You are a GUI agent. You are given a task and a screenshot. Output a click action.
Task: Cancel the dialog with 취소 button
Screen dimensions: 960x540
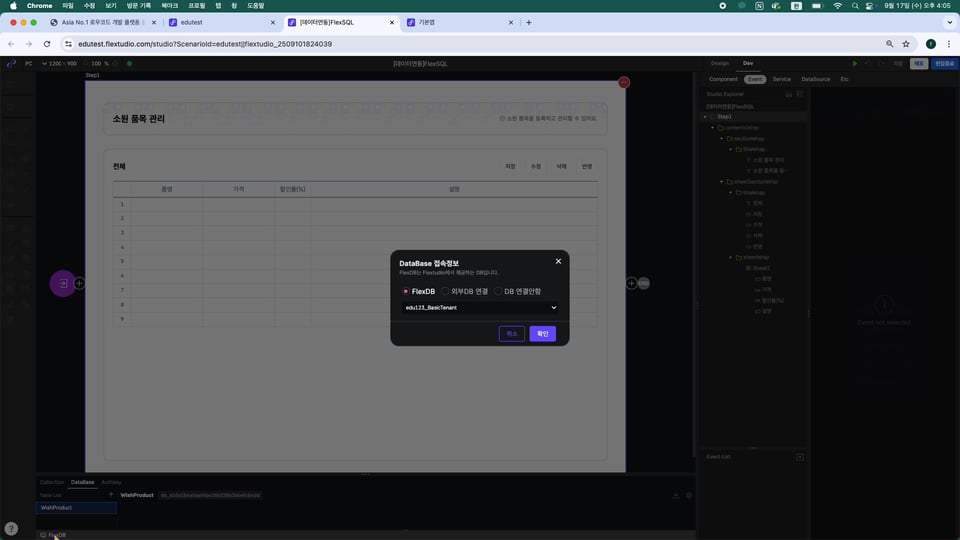(512, 334)
